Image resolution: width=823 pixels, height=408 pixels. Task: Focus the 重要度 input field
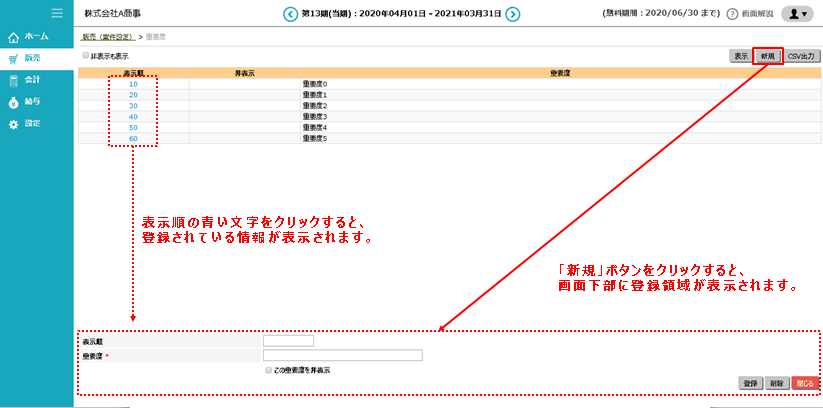coord(343,355)
